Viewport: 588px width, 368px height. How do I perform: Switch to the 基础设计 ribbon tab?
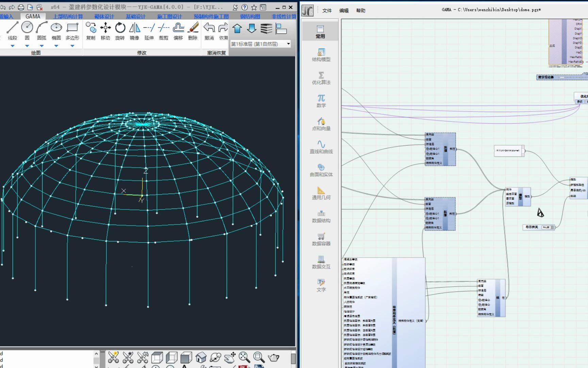pyautogui.click(x=135, y=16)
